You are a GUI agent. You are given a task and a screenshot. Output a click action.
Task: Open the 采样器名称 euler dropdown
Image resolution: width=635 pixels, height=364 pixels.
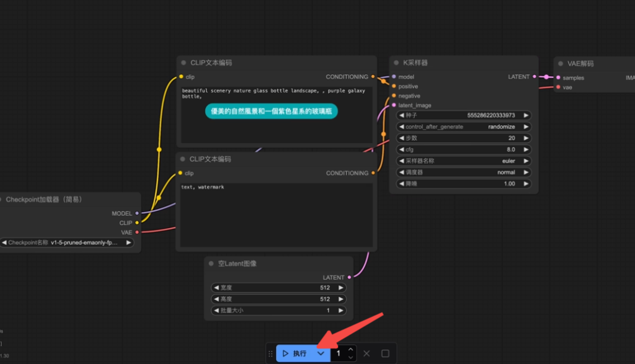pyautogui.click(x=463, y=161)
